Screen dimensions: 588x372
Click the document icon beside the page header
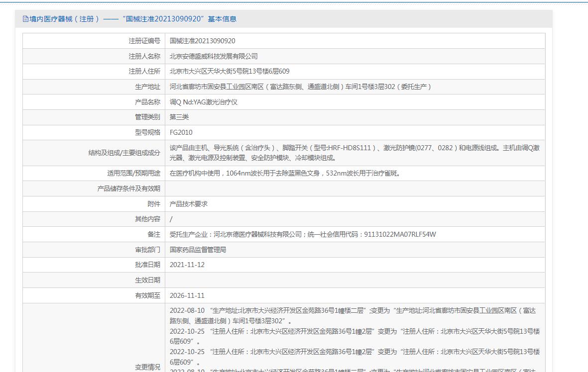[26, 19]
